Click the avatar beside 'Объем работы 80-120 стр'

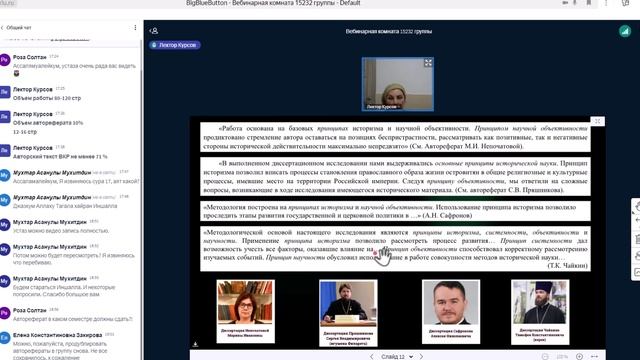pyautogui.click(x=4, y=92)
